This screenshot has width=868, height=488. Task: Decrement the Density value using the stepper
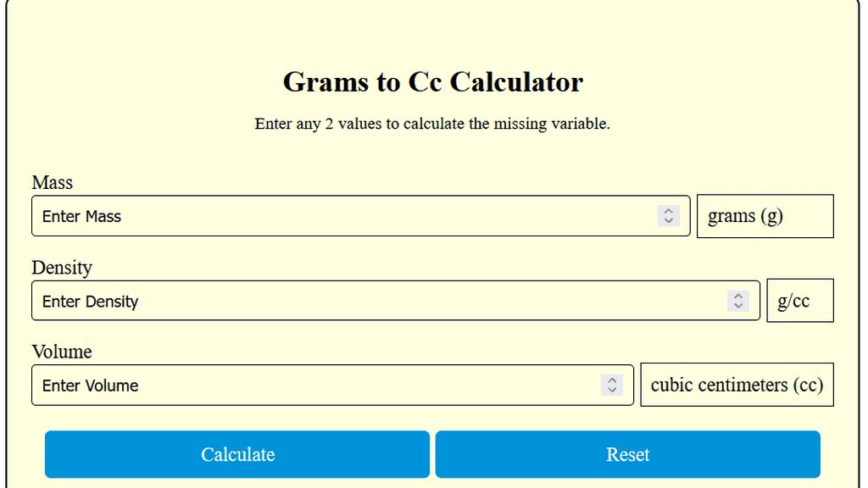coord(737,306)
